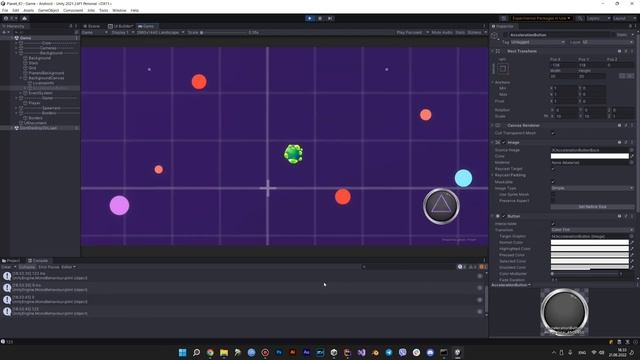Click Mute Audio in Game view
Screen dimensions: 640x360
click(x=442, y=32)
